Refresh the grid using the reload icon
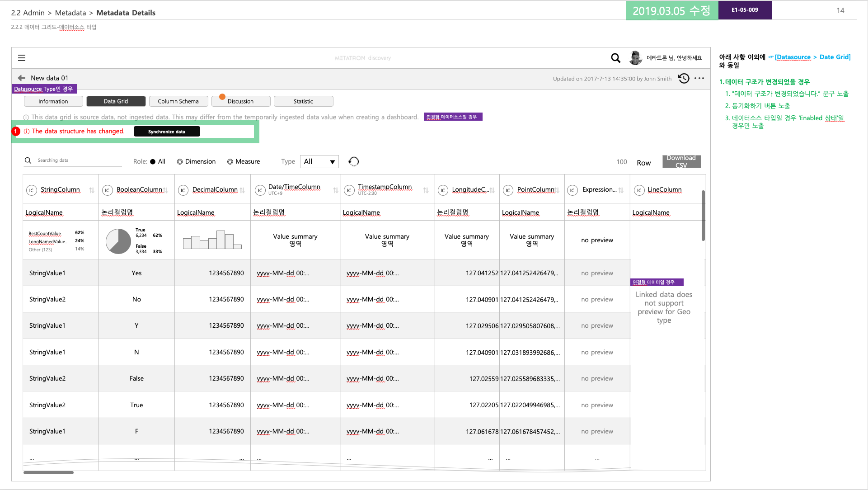 (x=353, y=161)
